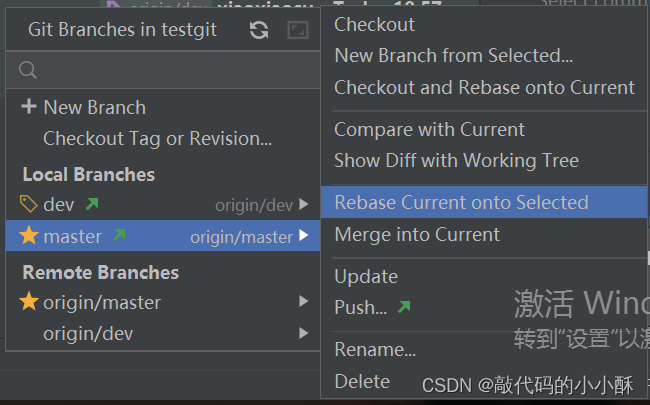Click the plus icon for New Branch
This screenshot has height=405, width=650.
coord(29,107)
